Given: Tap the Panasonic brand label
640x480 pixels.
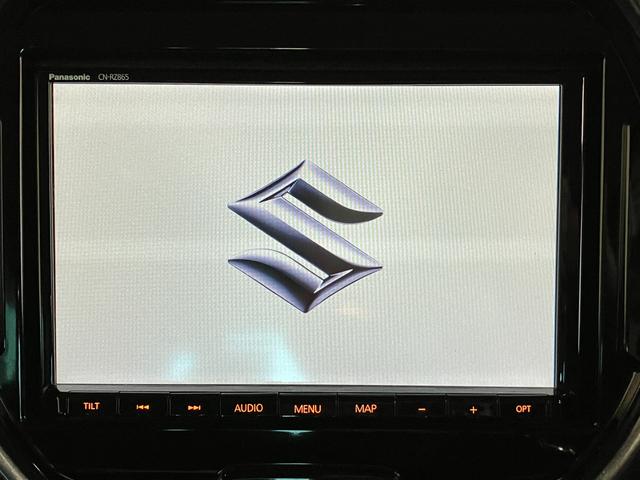Looking at the screenshot, I should tap(69, 77).
